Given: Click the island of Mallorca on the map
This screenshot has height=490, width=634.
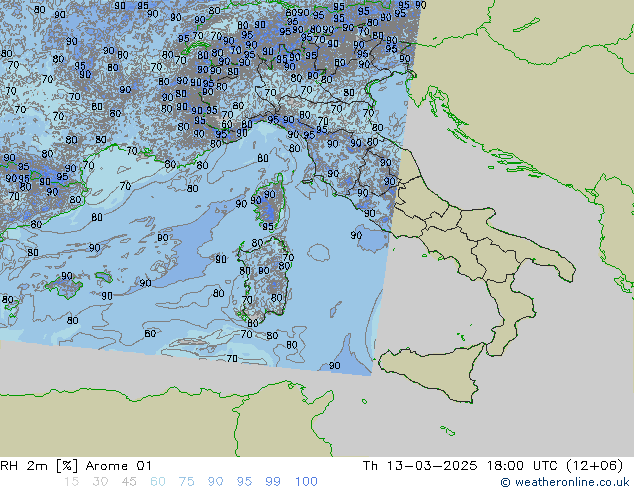Looking at the screenshot, I should click(x=64, y=286).
